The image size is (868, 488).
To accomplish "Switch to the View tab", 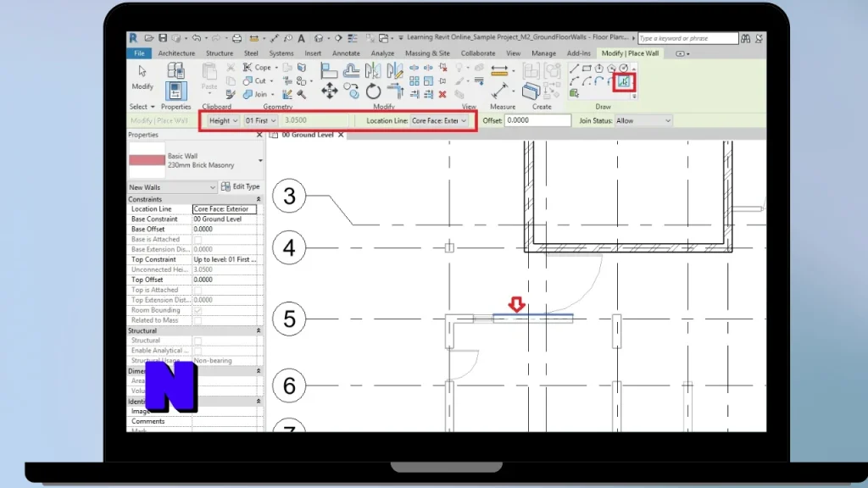I will click(x=513, y=53).
